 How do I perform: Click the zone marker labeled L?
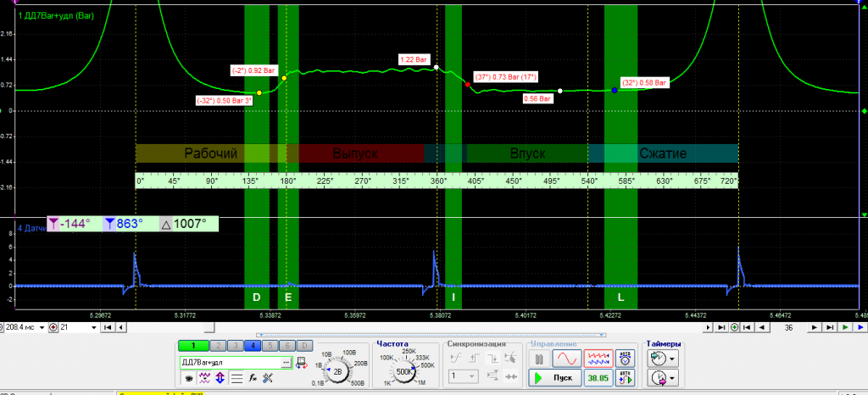pyautogui.click(x=620, y=297)
